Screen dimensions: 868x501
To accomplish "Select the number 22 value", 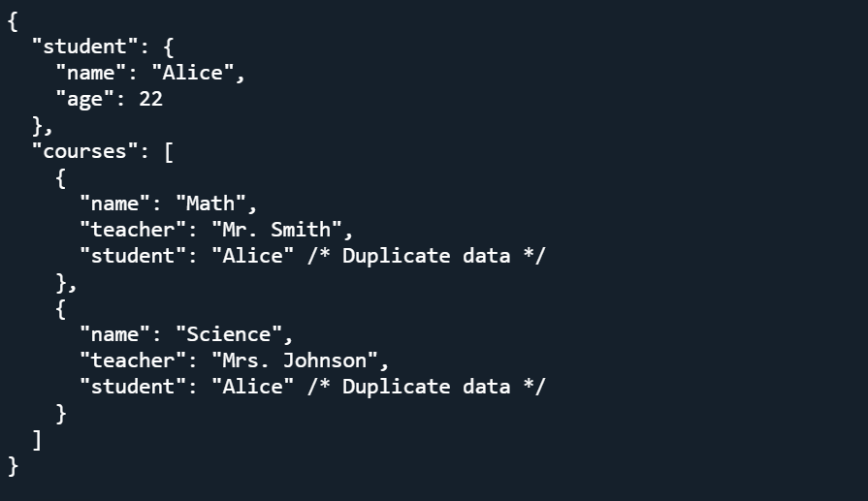I will point(150,99).
